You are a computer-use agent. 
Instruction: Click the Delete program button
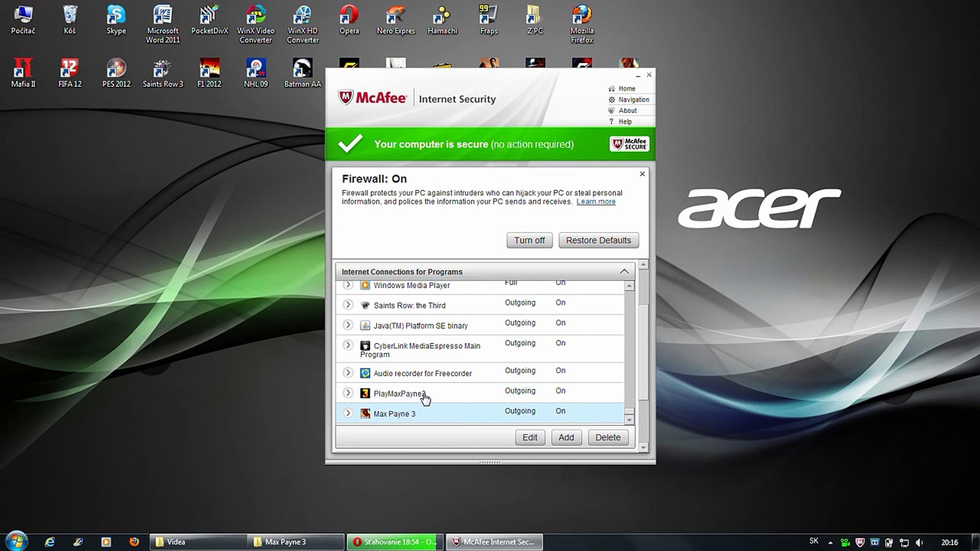608,437
